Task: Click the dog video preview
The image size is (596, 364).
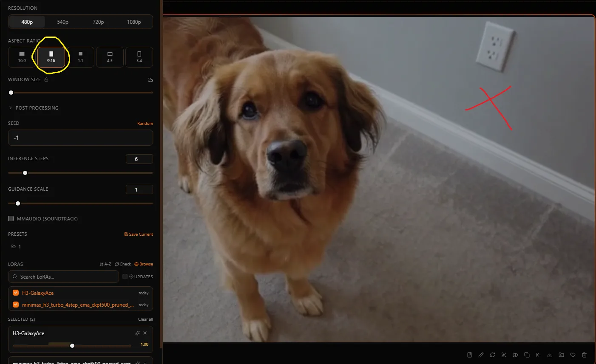Action: click(379, 179)
